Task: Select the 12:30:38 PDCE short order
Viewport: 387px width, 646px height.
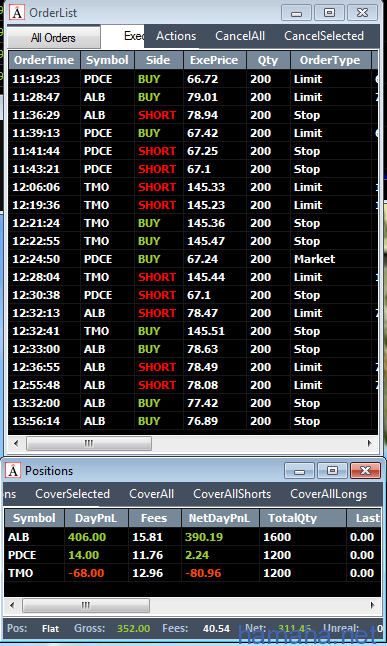Action: click(193, 295)
